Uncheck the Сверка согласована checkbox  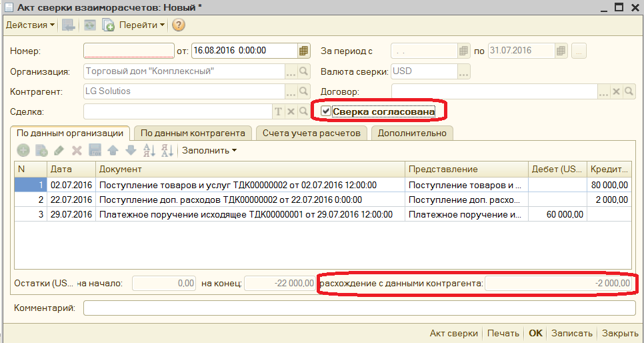coord(326,111)
